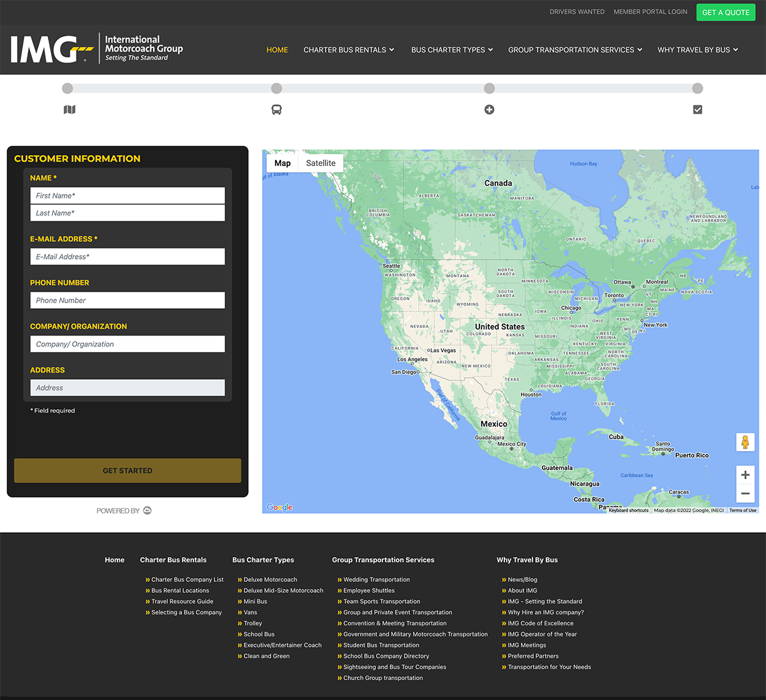Zoom in on the map
This screenshot has width=766, height=700.
pyautogui.click(x=745, y=475)
